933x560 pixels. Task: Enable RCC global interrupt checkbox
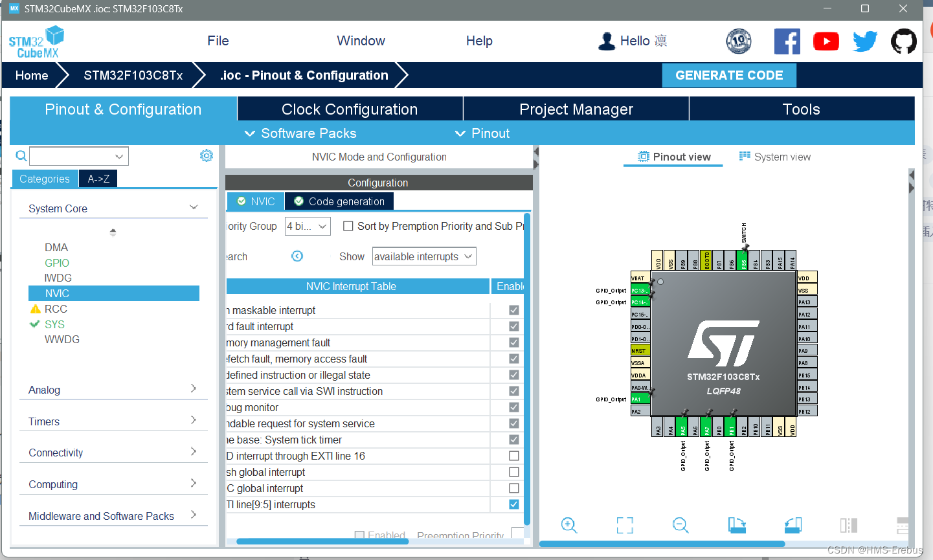514,488
